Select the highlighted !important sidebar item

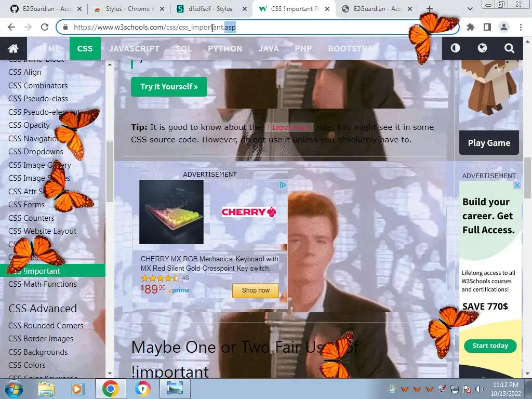[x=52, y=271]
